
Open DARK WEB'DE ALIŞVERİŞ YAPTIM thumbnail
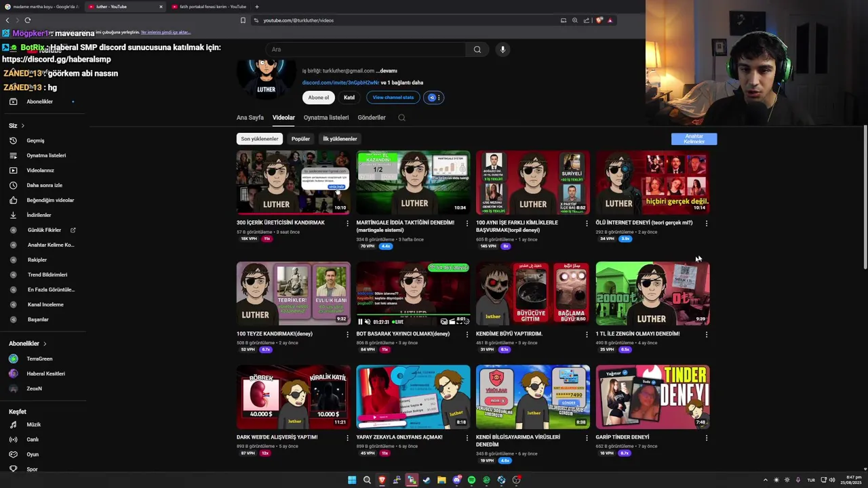pos(294,397)
